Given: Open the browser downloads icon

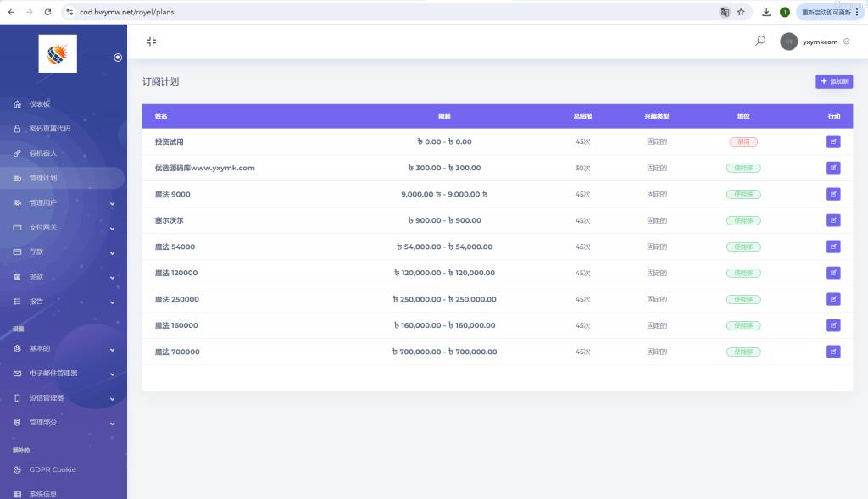Looking at the screenshot, I should [x=766, y=12].
